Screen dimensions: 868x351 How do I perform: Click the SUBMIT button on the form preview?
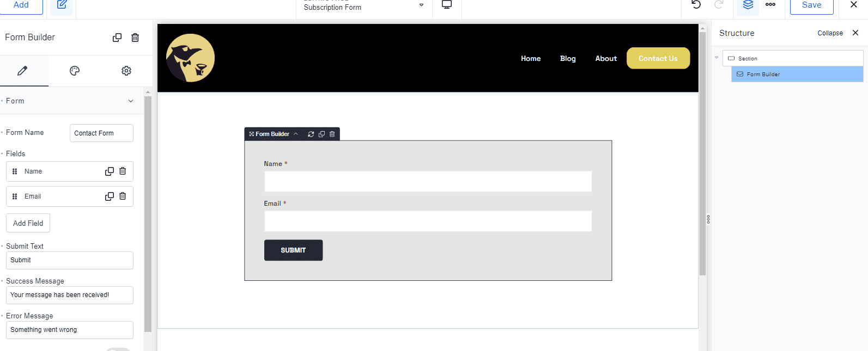coord(294,250)
